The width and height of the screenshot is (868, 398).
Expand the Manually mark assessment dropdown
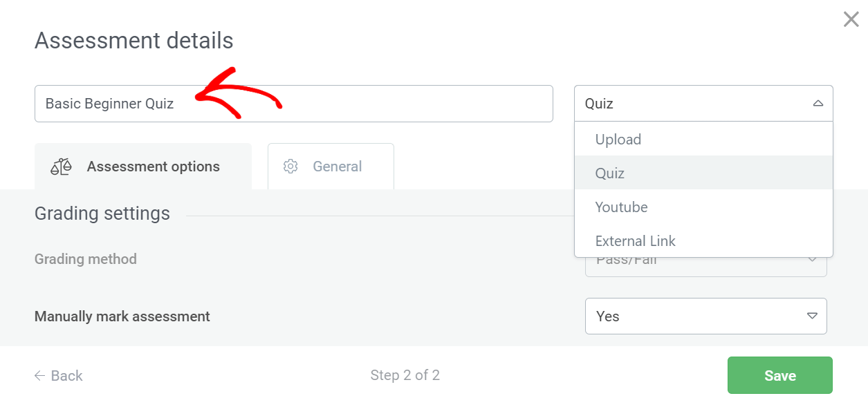[x=705, y=316]
